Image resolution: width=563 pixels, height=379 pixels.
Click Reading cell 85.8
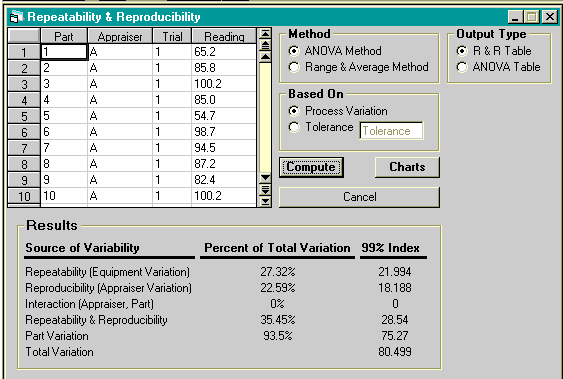224,68
